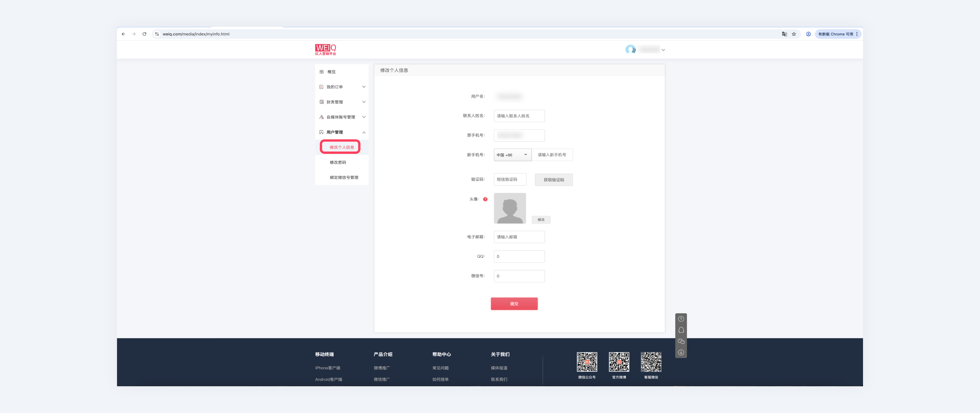Screen dimensions: 980x413
Task: Click the download floating sidebar icon
Action: point(681,353)
